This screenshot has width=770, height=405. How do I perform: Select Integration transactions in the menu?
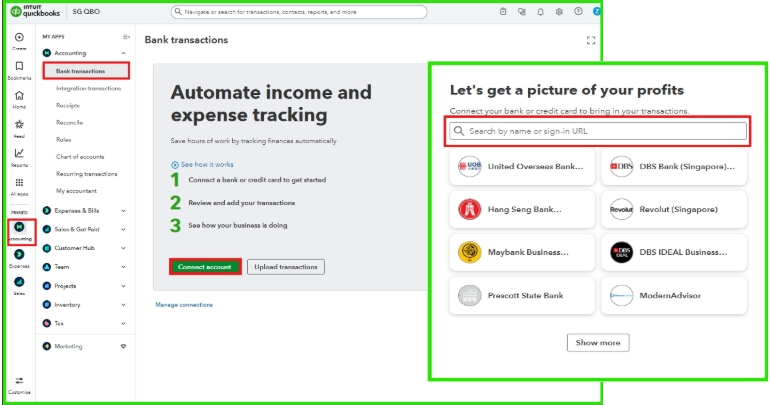[88, 88]
